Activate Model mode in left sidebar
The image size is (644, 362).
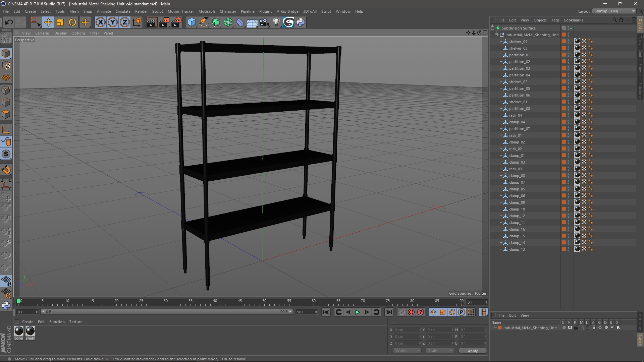pyautogui.click(x=6, y=54)
